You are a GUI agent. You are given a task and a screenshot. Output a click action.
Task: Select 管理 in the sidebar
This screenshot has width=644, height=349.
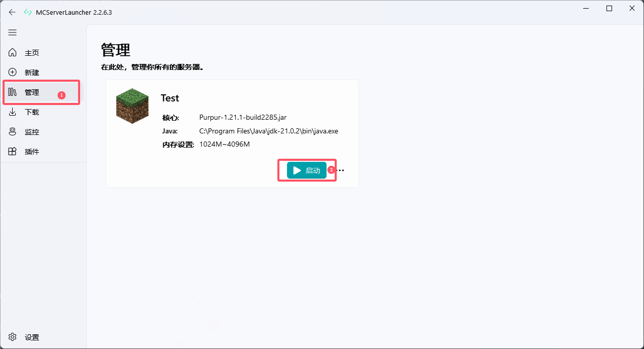pyautogui.click(x=43, y=92)
